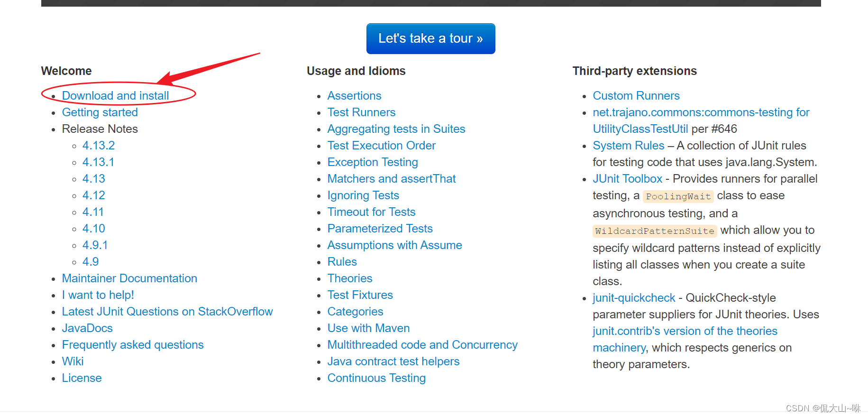Screen dimensions: 868x417
Task: Open the Theories link
Action: point(350,278)
